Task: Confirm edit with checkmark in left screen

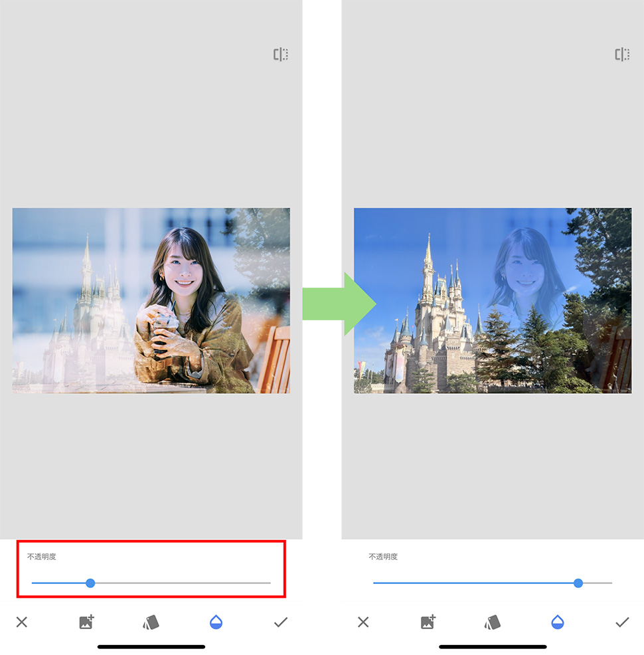Action: pos(280,622)
